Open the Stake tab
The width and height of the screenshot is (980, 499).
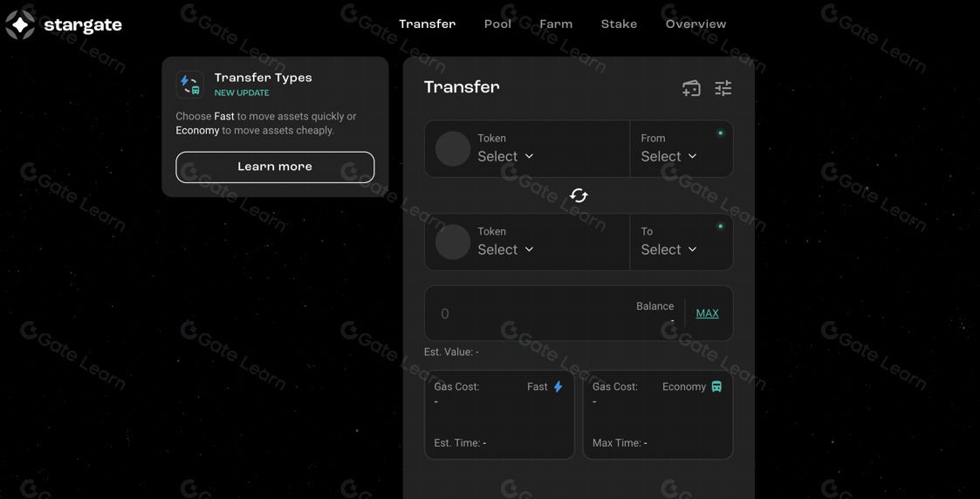[619, 24]
